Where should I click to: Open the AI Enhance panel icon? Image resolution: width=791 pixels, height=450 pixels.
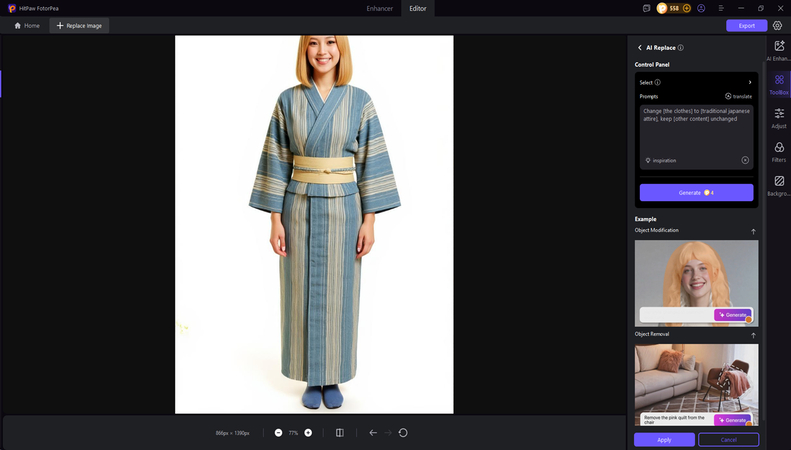(779, 48)
